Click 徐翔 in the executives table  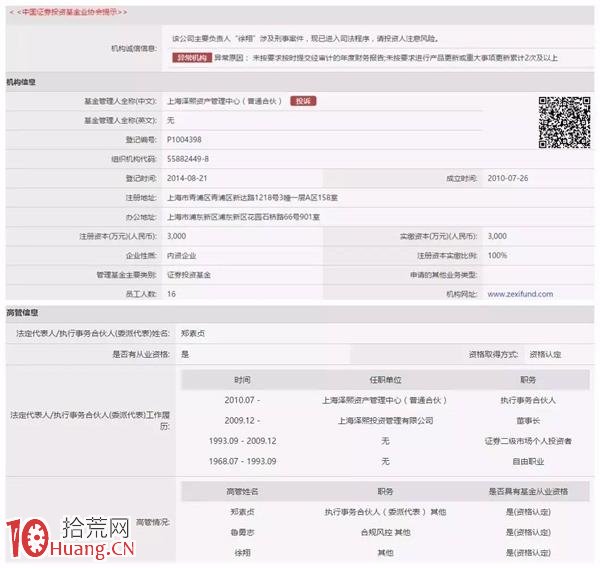click(242, 553)
